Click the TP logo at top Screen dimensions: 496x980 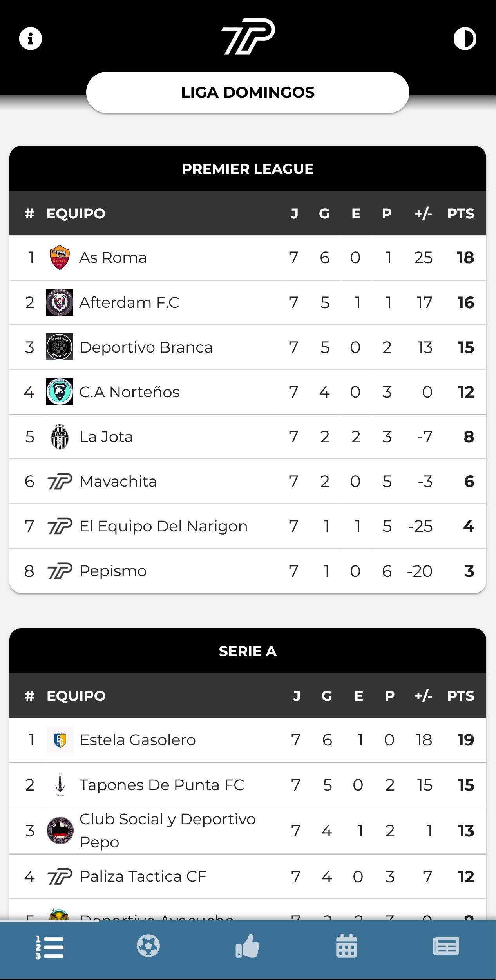248,36
